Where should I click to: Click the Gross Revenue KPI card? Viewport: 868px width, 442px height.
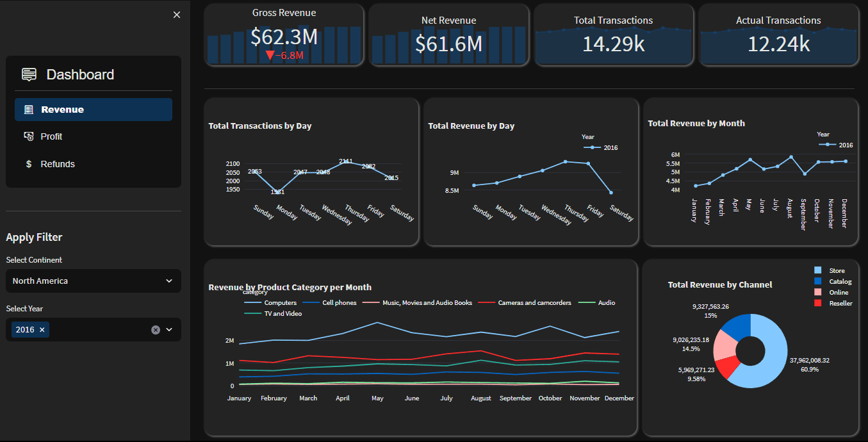coord(284,35)
